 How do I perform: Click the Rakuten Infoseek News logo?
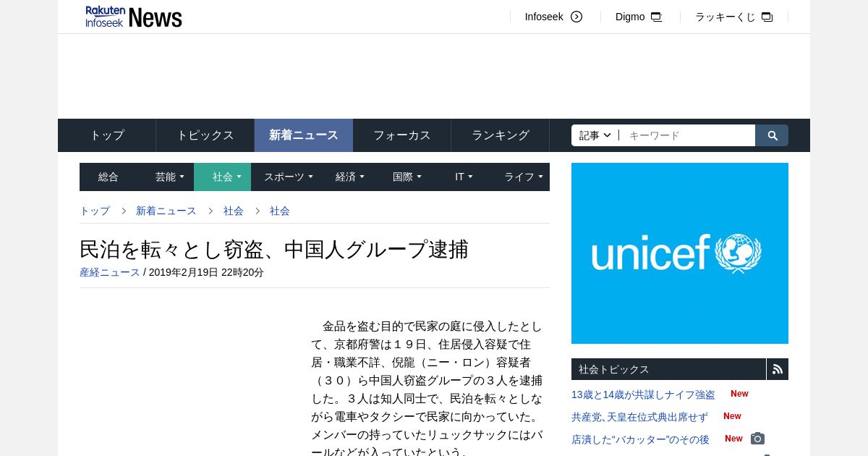click(x=134, y=17)
